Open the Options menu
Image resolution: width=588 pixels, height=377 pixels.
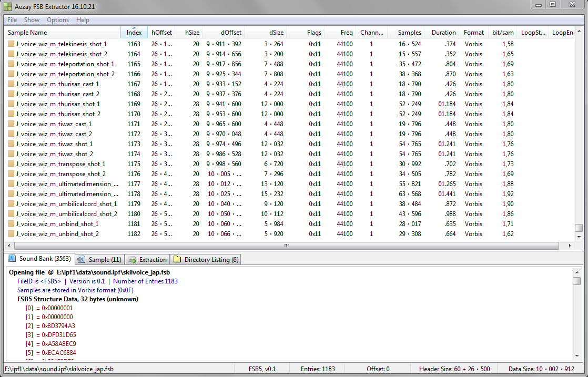[x=58, y=20]
